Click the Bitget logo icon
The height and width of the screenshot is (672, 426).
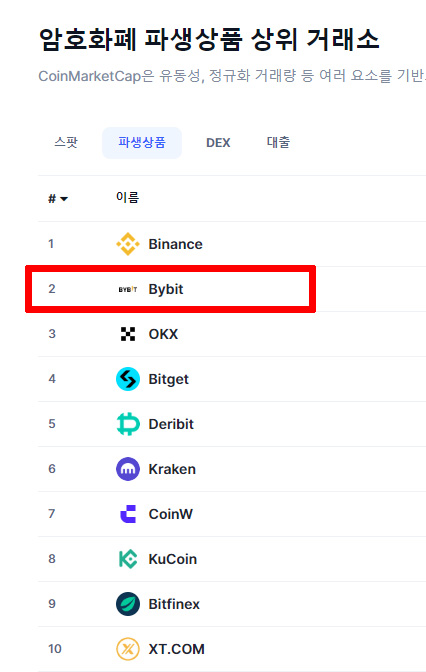(128, 379)
